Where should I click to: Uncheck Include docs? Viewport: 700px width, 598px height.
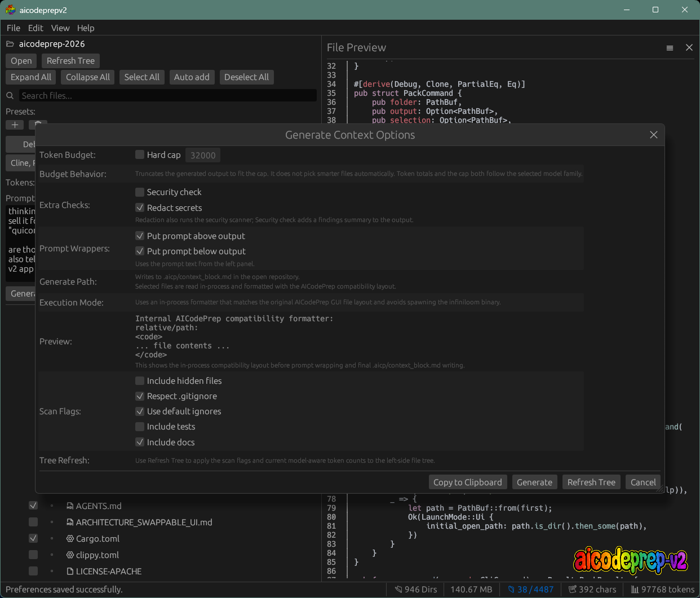(140, 442)
